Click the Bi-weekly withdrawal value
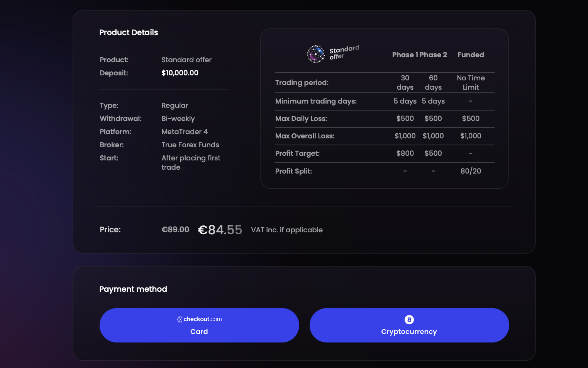Screen dimensions: 588x368 click(x=178, y=119)
